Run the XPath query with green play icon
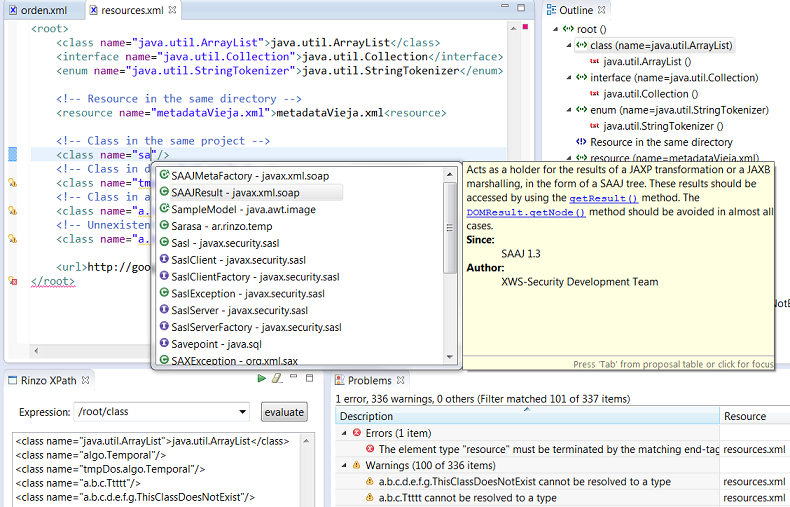This screenshot has height=507, width=790. 262,379
